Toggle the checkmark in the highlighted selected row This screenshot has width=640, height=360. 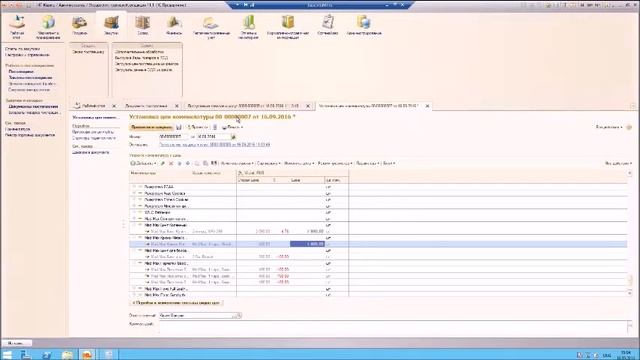click(328, 244)
